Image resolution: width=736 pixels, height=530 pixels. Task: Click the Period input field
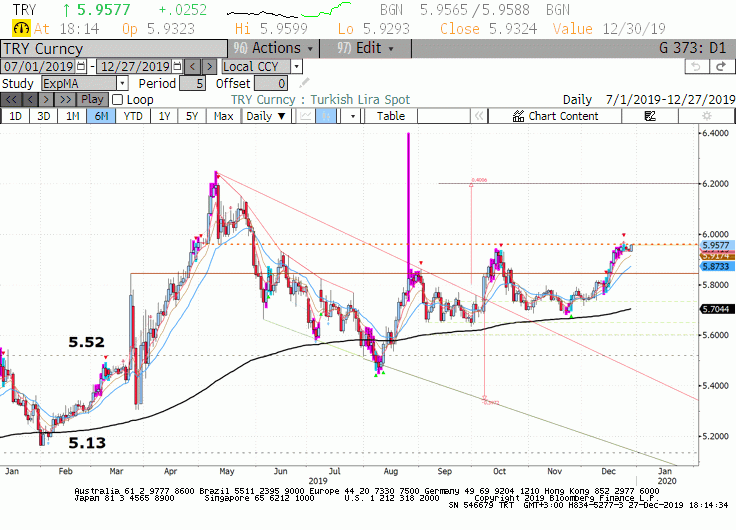192,84
